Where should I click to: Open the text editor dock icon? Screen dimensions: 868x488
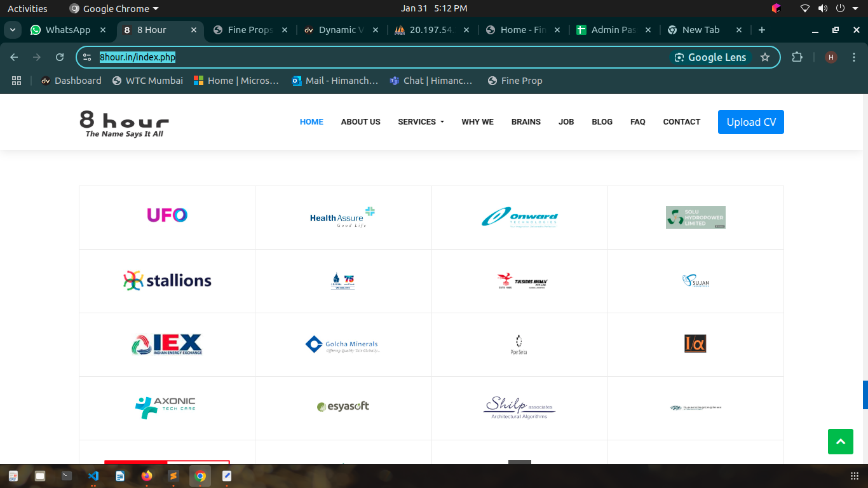227,475
